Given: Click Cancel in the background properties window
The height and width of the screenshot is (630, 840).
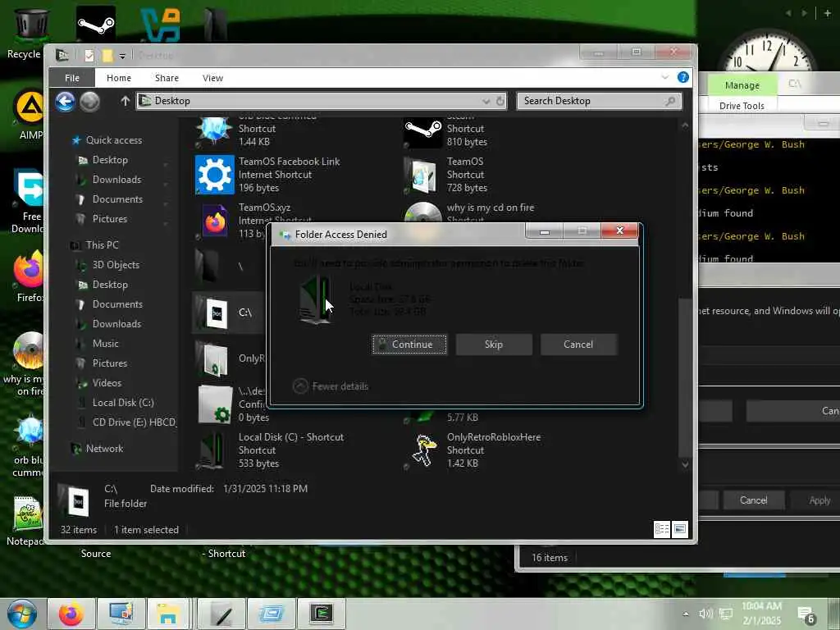Looking at the screenshot, I should 753,500.
